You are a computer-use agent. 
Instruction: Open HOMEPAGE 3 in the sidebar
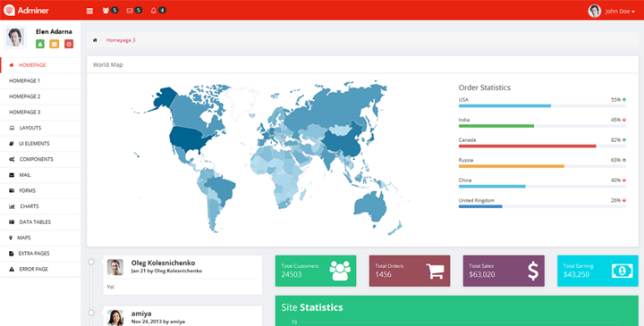pyautogui.click(x=40, y=112)
